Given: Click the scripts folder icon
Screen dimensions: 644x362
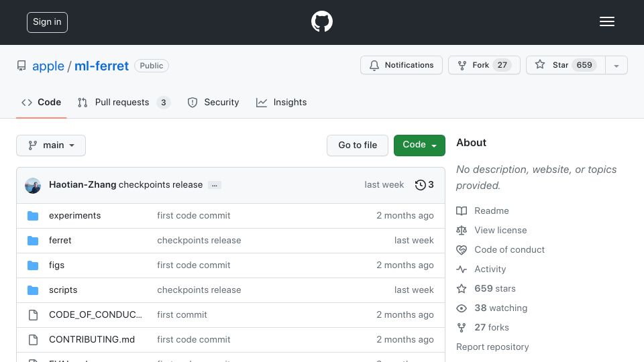Looking at the screenshot, I should click(33, 290).
